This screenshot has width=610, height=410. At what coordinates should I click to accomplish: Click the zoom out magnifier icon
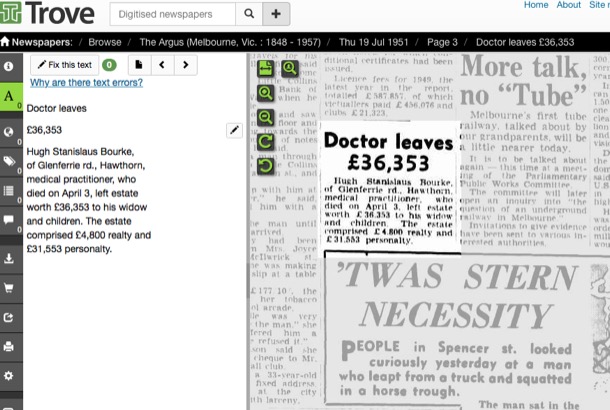(266, 118)
